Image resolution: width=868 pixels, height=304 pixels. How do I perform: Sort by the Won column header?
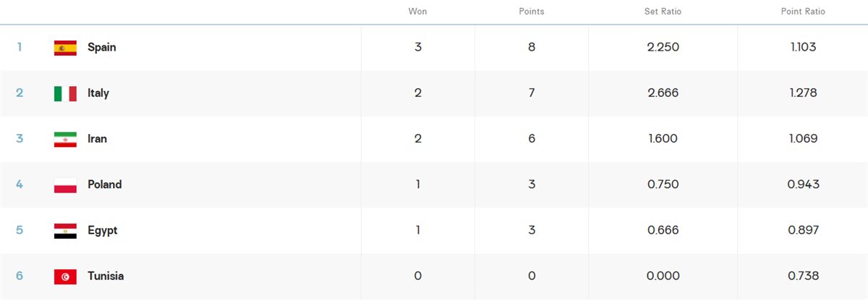click(417, 12)
